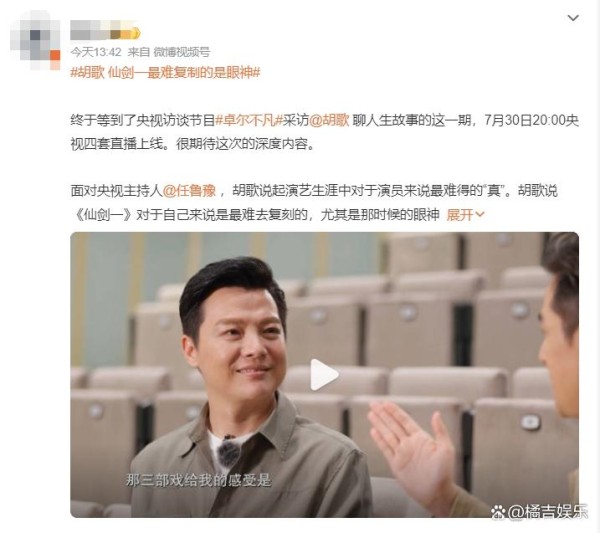Open the hashtag #胡歌 仙剑一最难复制的是眼神#
Screen dimensions: 600x533
[165, 72]
